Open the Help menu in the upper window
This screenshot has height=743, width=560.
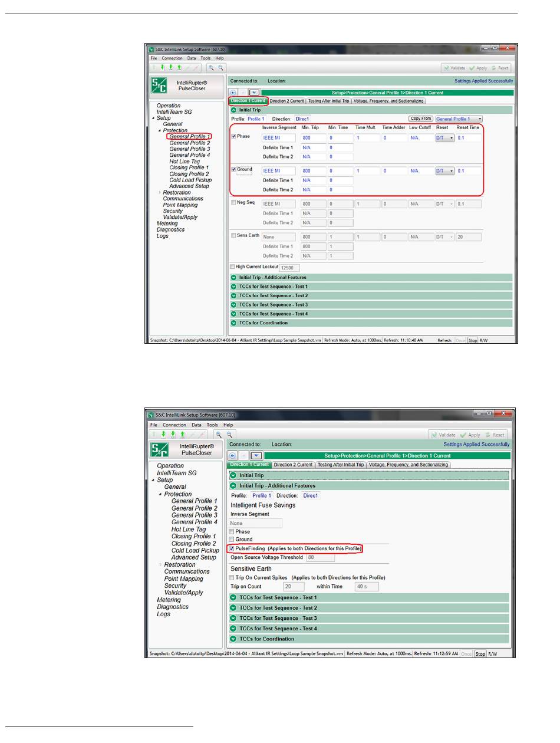pos(219,58)
